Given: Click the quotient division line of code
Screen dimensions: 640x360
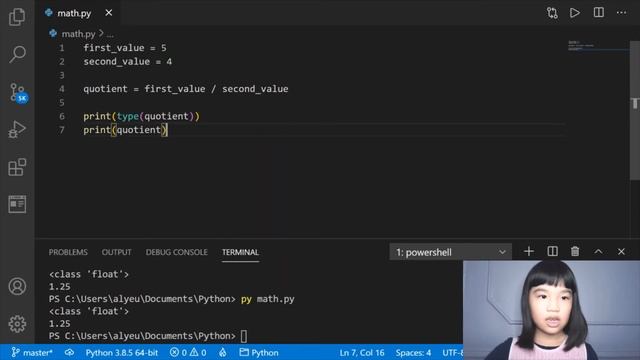Looking at the screenshot, I should click(186, 89).
